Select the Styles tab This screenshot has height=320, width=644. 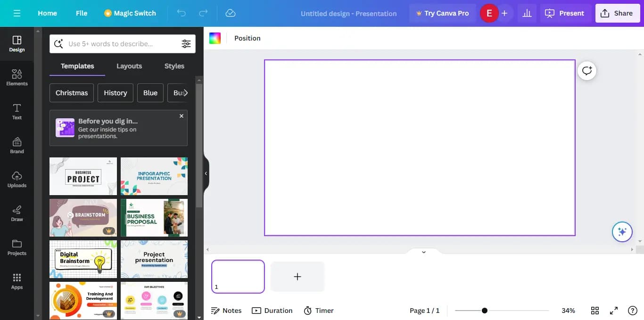coord(174,66)
